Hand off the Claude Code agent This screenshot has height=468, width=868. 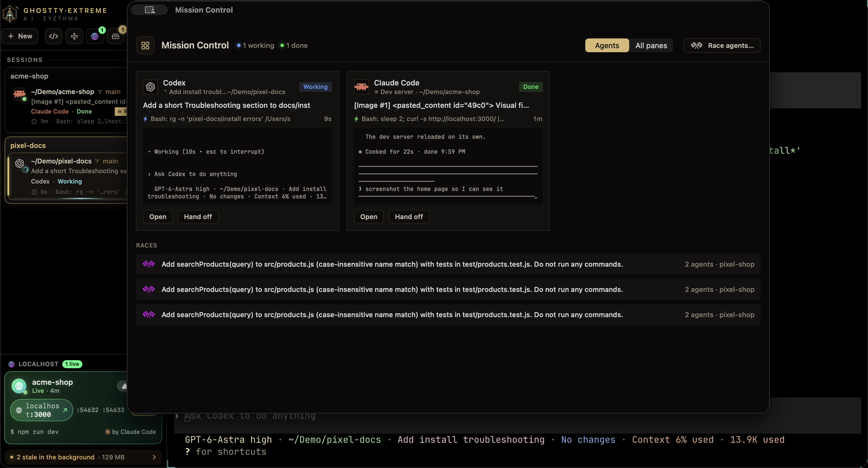(409, 217)
